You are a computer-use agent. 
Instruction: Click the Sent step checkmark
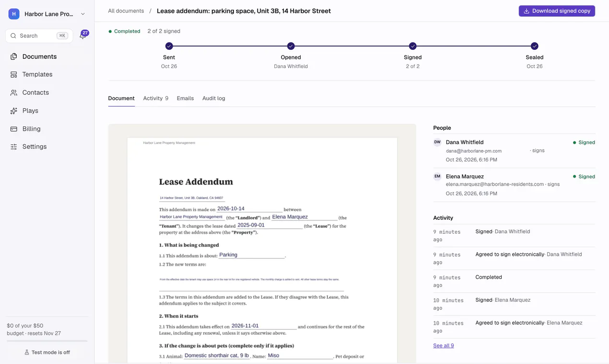point(169,46)
